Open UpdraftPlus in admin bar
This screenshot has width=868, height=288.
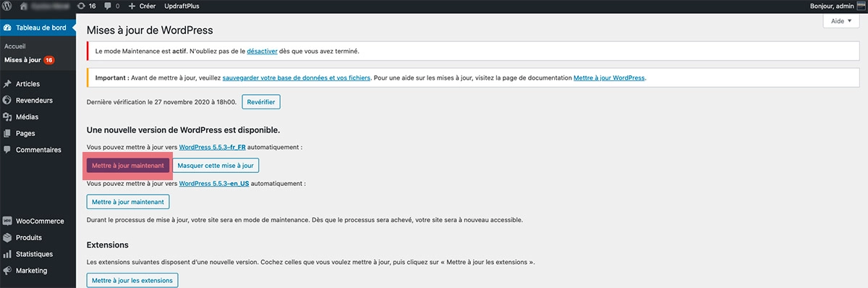pyautogui.click(x=182, y=6)
